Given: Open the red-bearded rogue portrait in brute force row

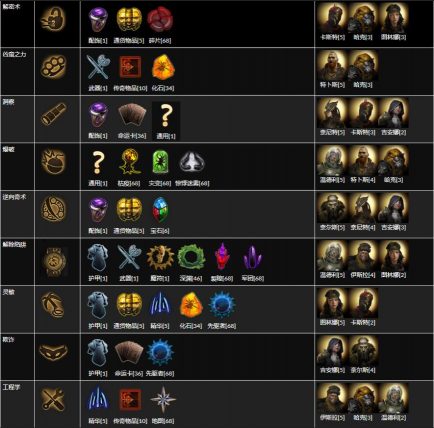Looking at the screenshot, I should (332, 66).
